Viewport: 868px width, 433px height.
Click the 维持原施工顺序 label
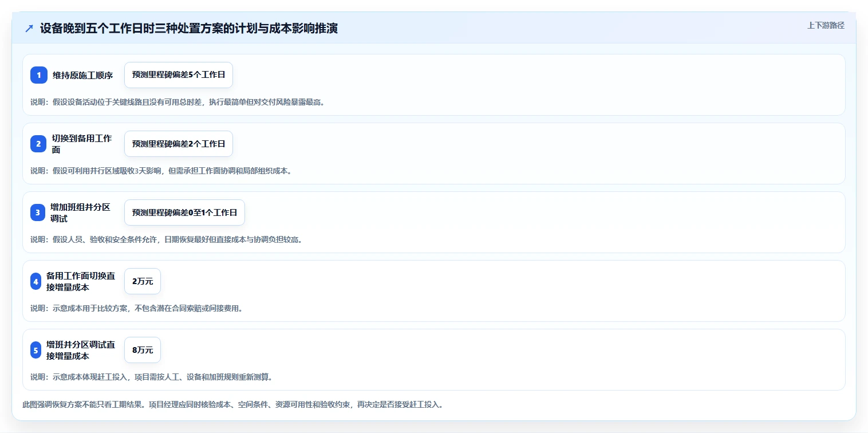pyautogui.click(x=82, y=75)
